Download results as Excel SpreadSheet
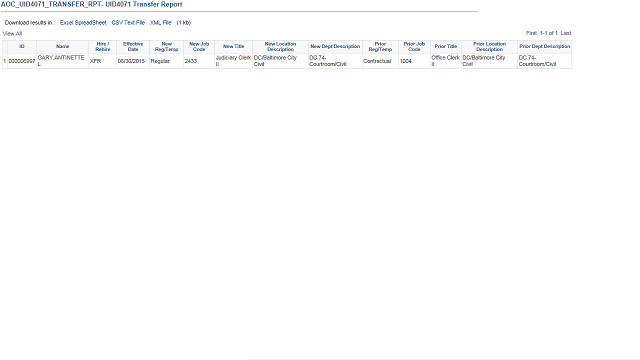The width and height of the screenshot is (640, 360). point(83,23)
